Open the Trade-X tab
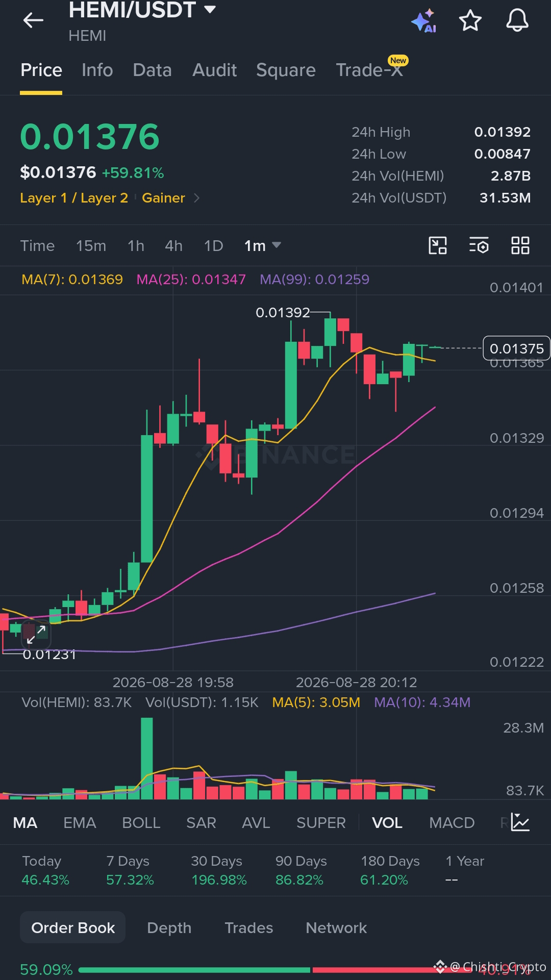Image resolution: width=551 pixels, height=980 pixels. coord(369,70)
